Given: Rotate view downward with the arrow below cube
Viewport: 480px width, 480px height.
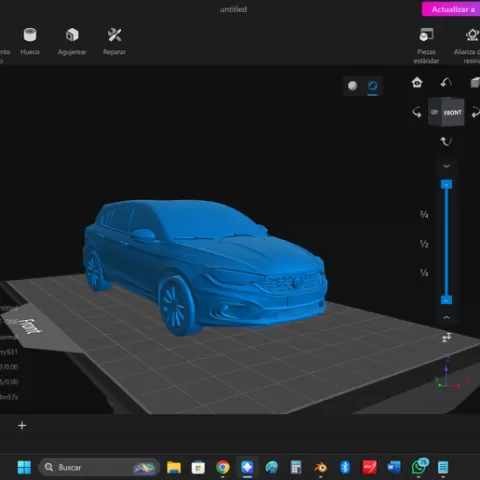Looking at the screenshot, I should (446, 141).
